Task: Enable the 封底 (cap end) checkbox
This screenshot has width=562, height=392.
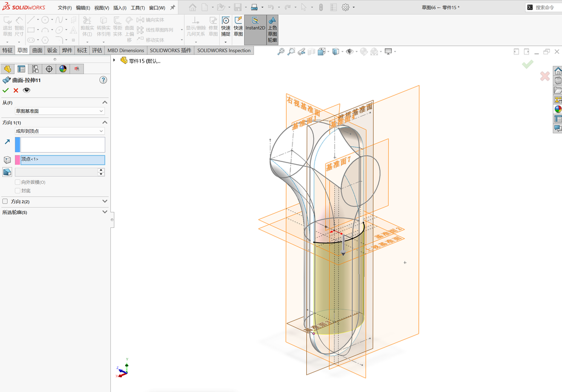Action: (x=17, y=191)
